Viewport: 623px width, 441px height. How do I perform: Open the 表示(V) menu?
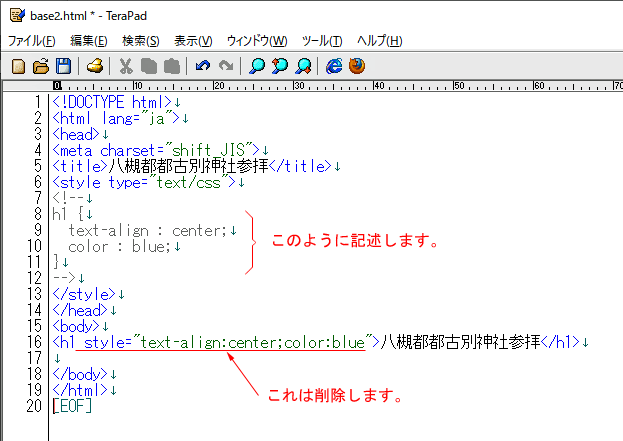(193, 41)
